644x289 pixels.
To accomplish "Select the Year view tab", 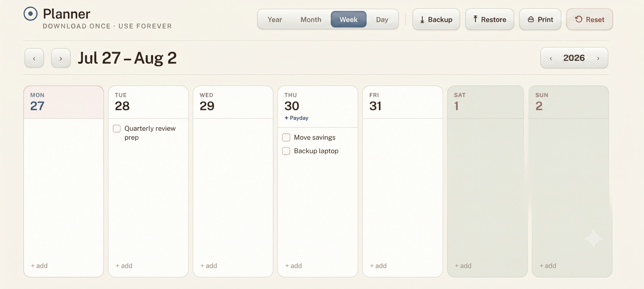I will pos(275,20).
